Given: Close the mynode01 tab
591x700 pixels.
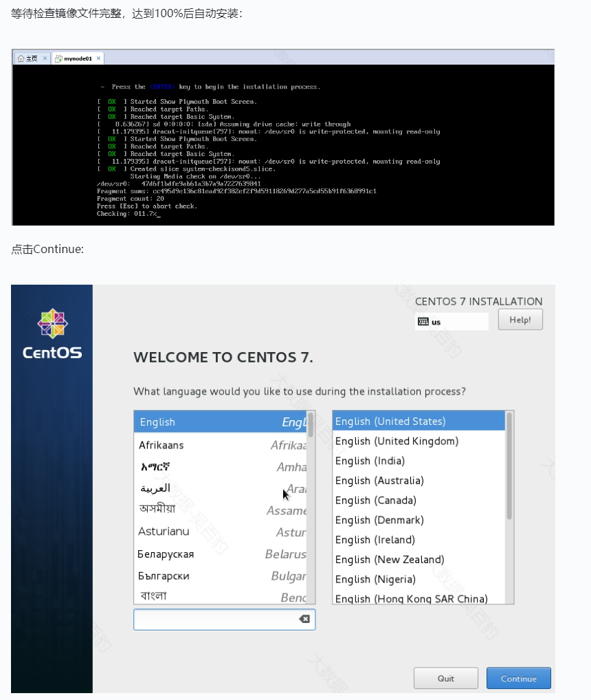Looking at the screenshot, I should coord(98,58).
